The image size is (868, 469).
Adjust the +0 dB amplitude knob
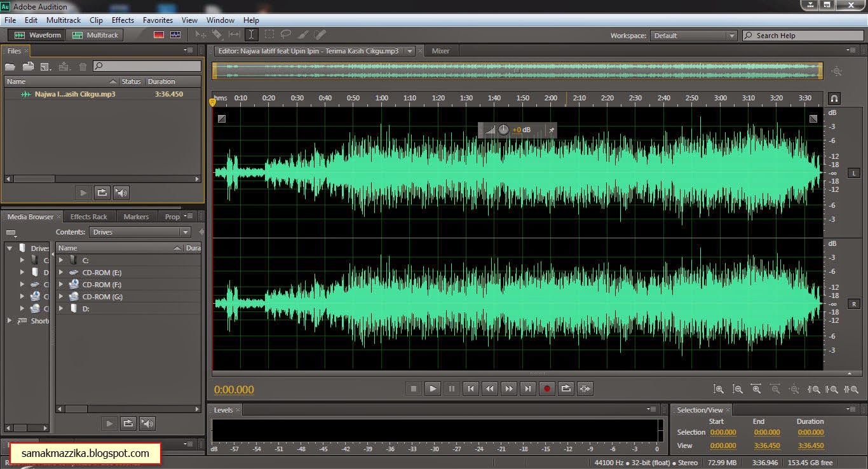tap(503, 130)
